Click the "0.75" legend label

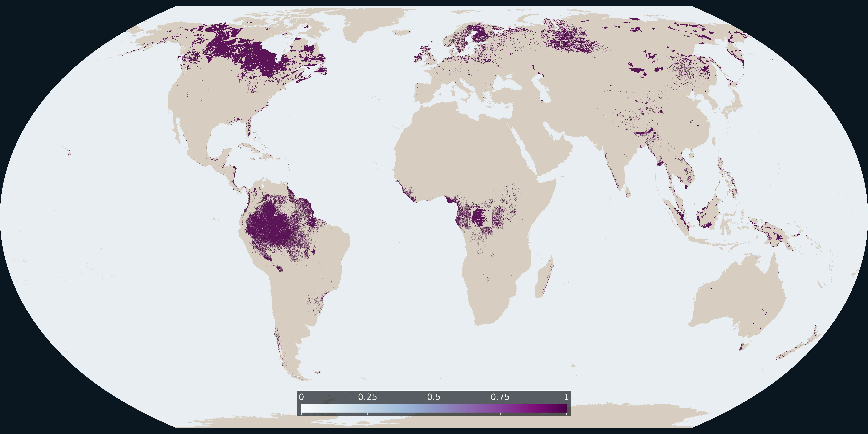[500, 397]
